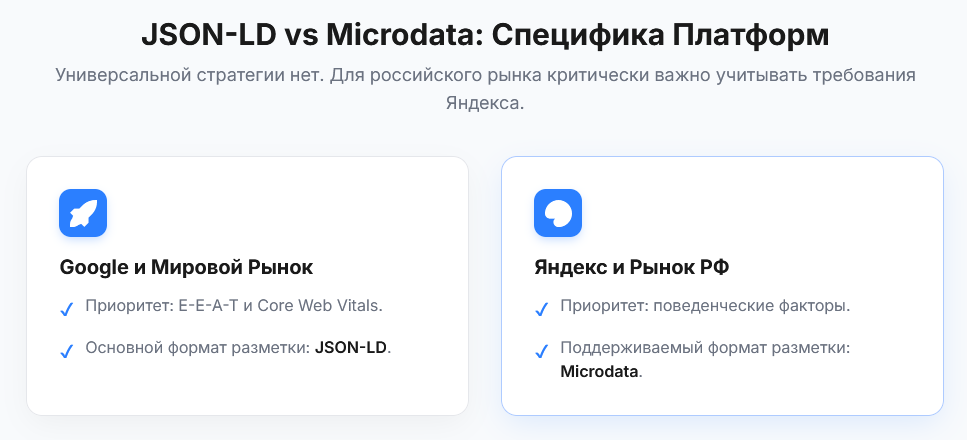The width and height of the screenshot is (967, 440).
Task: Click the Google и Мировой Рынок title
Action: pos(186,267)
